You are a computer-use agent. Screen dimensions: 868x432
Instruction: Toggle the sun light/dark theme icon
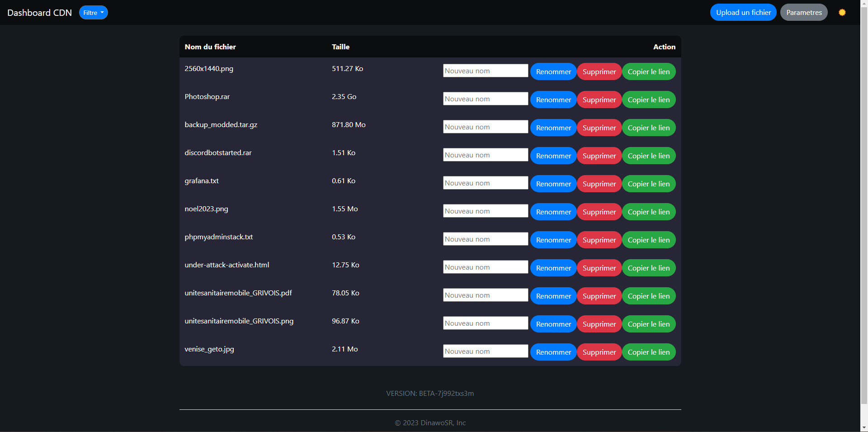click(x=842, y=13)
